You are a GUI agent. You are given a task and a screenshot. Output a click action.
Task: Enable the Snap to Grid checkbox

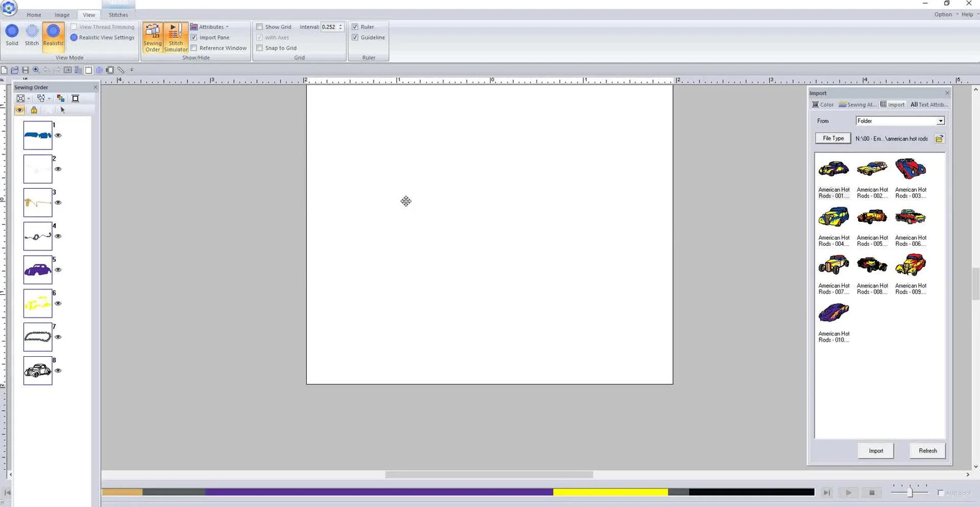tap(260, 48)
